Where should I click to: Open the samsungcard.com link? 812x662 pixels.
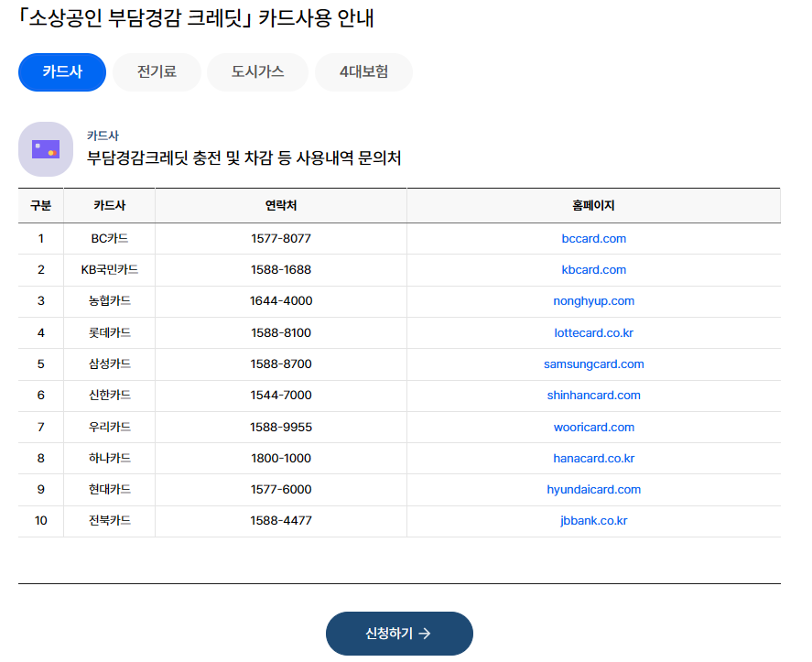point(593,364)
